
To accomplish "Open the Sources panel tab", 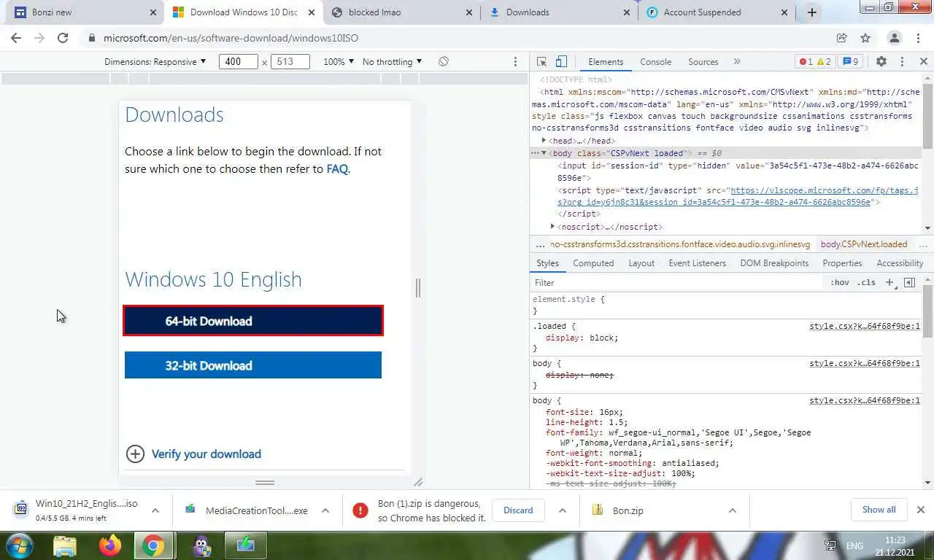I will (703, 62).
